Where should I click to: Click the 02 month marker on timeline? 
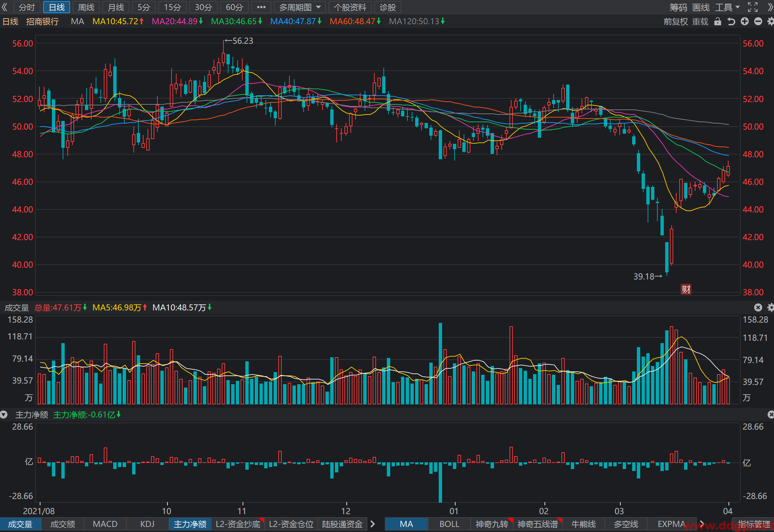coord(544,511)
